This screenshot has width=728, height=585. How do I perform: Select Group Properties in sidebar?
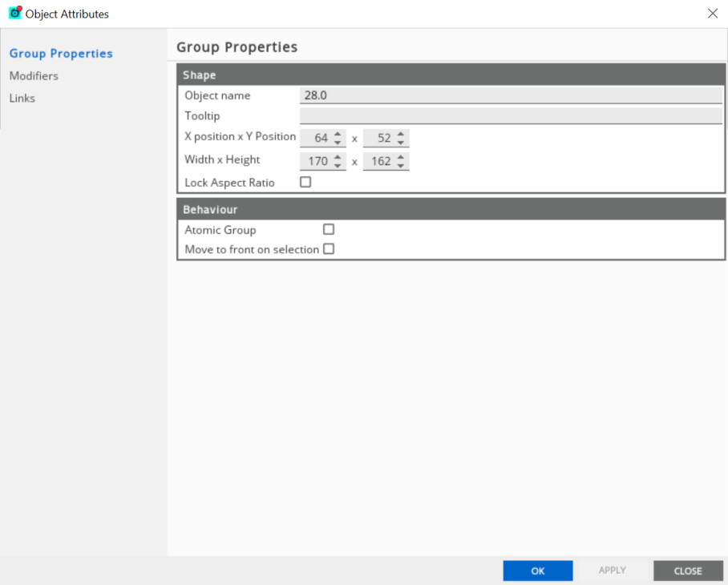[x=61, y=54]
